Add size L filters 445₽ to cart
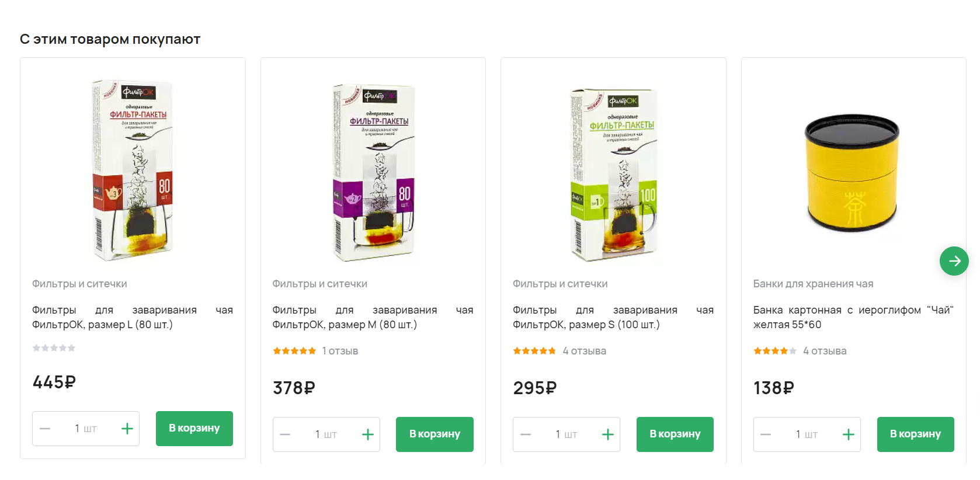This screenshot has height=480, width=980. pos(194,429)
